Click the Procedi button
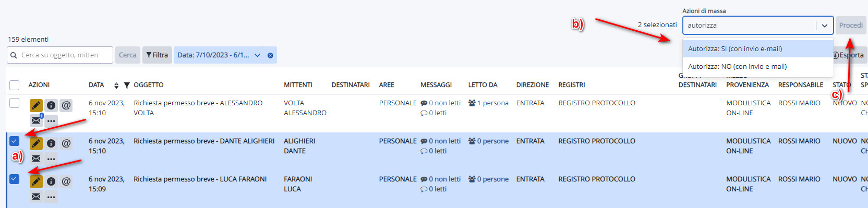This screenshot has height=208, width=868. click(x=851, y=25)
